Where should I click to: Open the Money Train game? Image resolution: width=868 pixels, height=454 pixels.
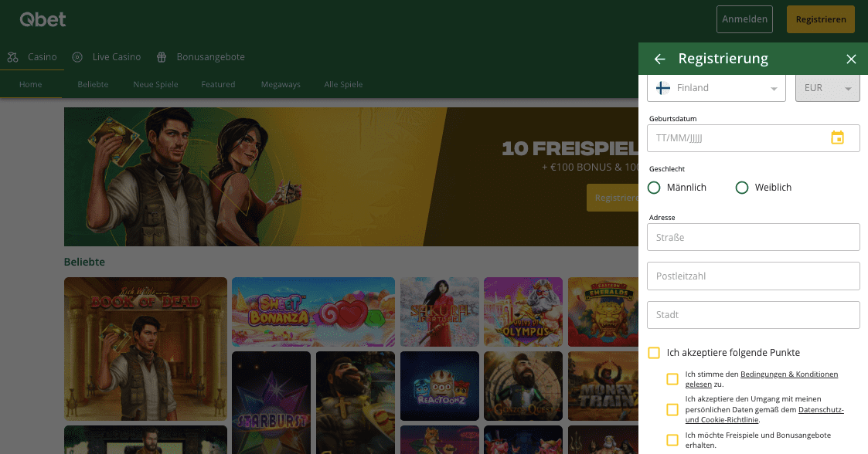pos(604,386)
